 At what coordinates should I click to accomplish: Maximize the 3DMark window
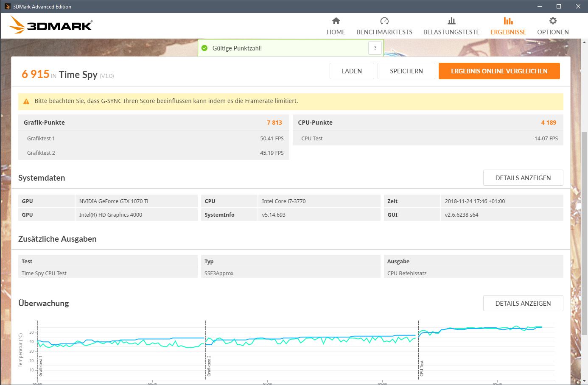coord(559,6)
